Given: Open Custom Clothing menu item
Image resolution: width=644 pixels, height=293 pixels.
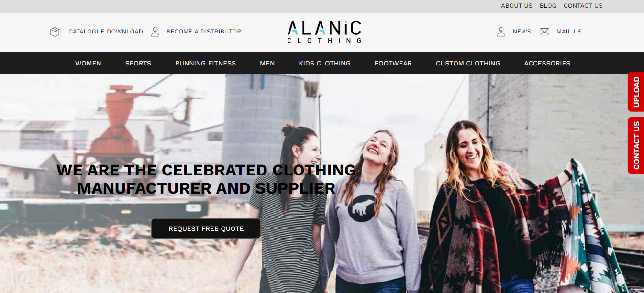Looking at the screenshot, I should click(x=468, y=63).
